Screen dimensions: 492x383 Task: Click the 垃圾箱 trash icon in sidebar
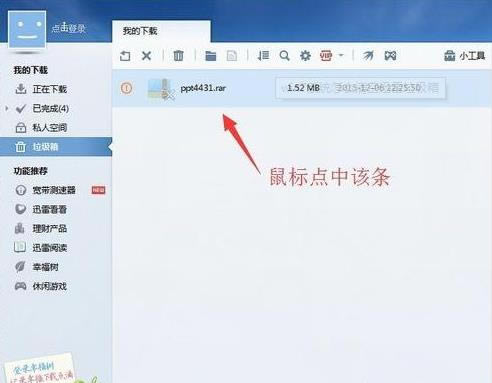(x=21, y=147)
